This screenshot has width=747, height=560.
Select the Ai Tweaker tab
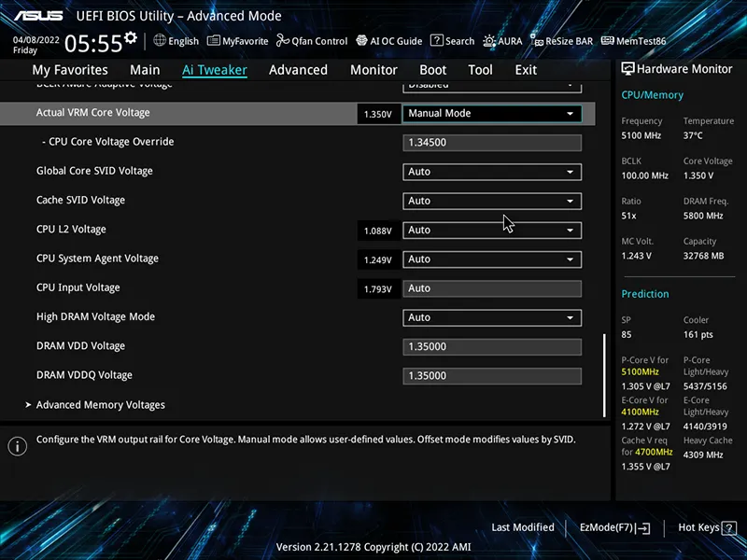[x=215, y=70]
